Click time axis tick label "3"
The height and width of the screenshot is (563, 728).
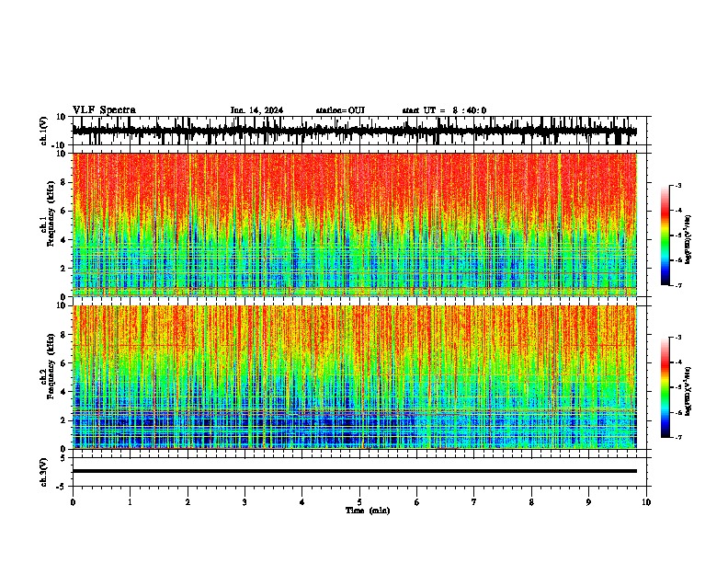tap(245, 502)
